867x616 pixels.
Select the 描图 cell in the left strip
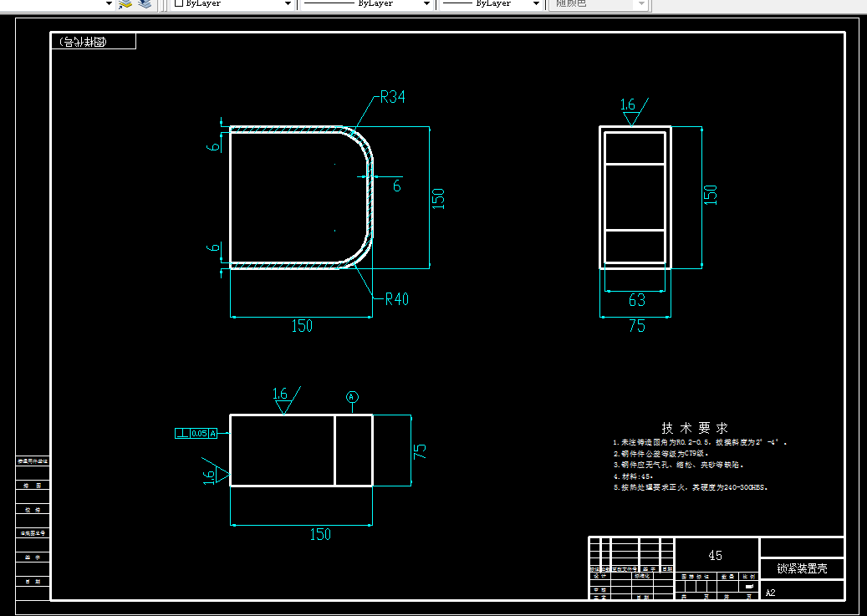point(33,485)
